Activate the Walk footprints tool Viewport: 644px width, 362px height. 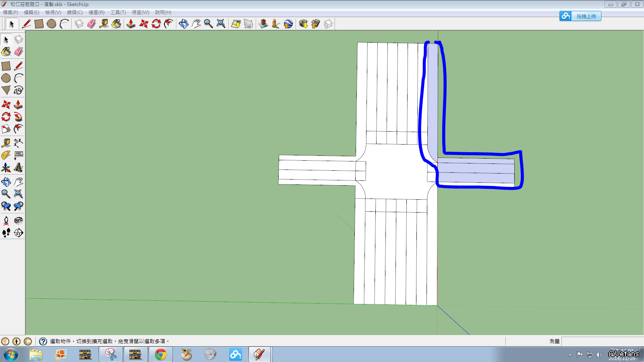[6, 233]
